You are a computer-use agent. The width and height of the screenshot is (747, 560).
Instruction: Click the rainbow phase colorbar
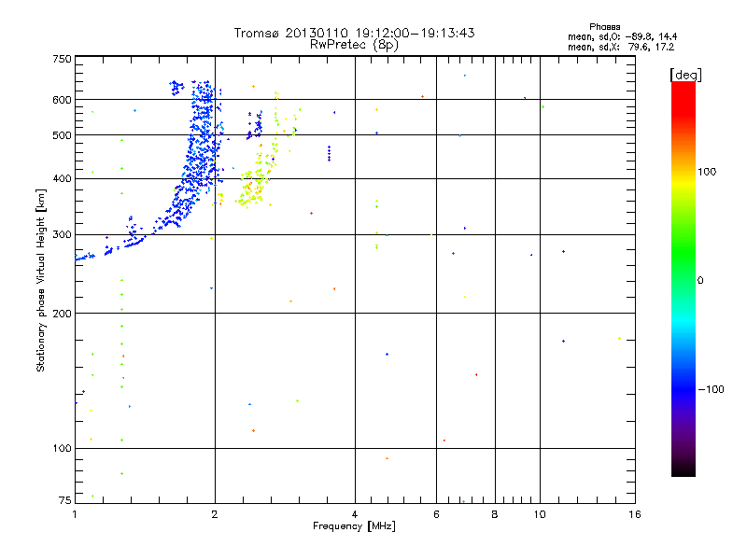tap(684, 278)
